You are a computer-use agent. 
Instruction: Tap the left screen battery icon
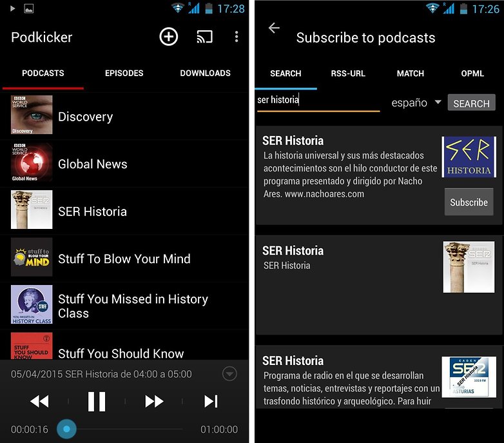click(x=209, y=8)
